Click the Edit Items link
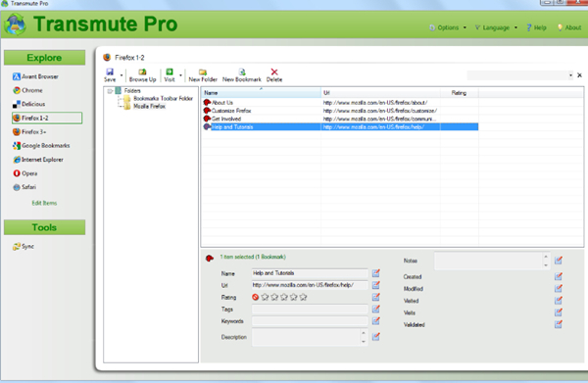The image size is (588, 383). [x=44, y=203]
